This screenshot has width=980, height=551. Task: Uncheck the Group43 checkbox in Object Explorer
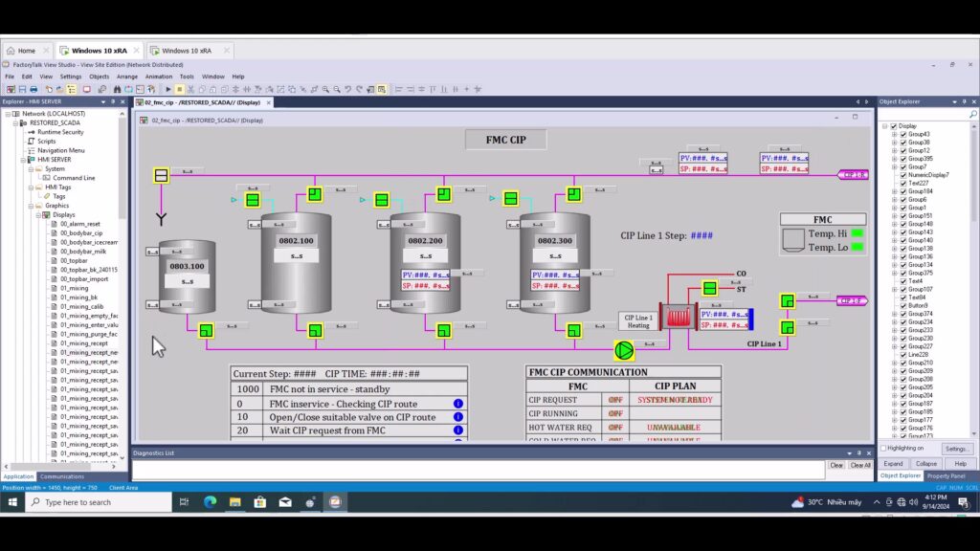[903, 134]
